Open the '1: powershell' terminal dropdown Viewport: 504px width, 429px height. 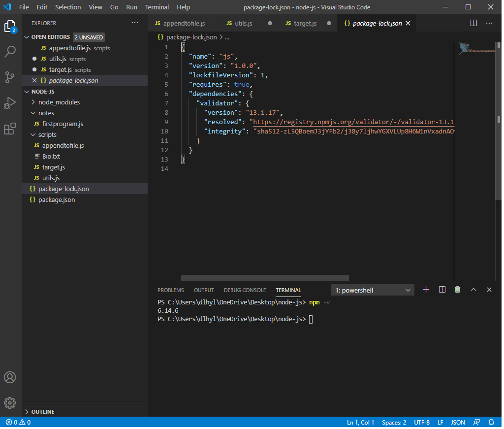pyautogui.click(x=372, y=290)
